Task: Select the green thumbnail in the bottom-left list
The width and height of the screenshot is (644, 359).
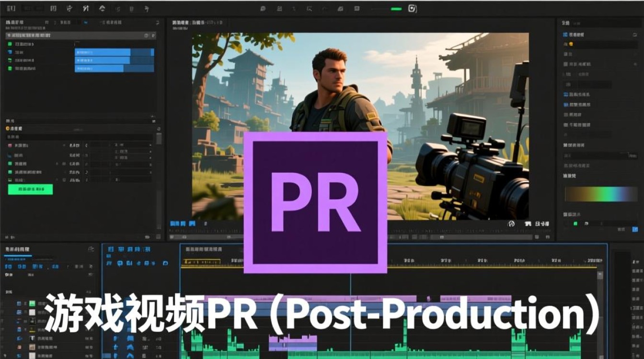Action: [32, 303]
